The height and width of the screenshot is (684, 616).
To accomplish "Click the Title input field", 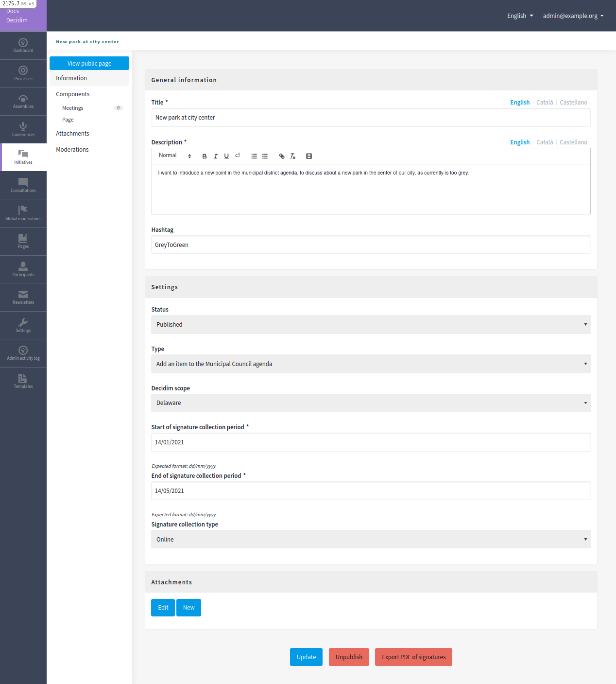I will [x=371, y=117].
